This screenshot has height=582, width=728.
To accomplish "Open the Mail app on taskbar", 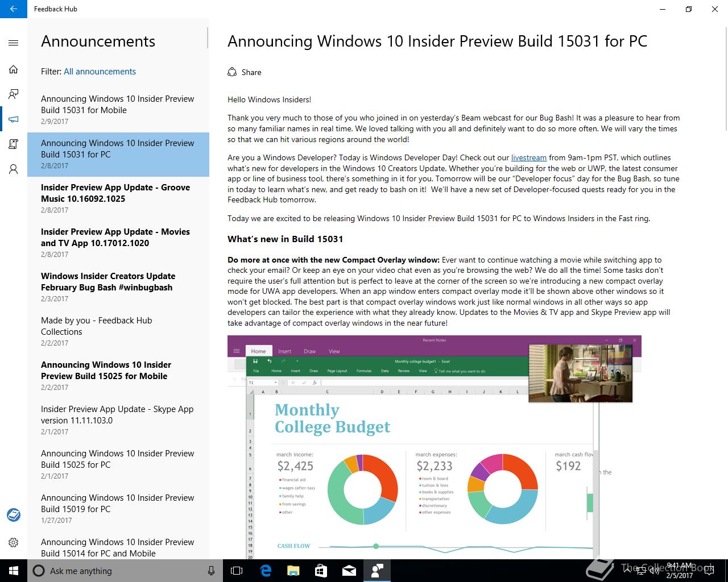I will tap(349, 571).
